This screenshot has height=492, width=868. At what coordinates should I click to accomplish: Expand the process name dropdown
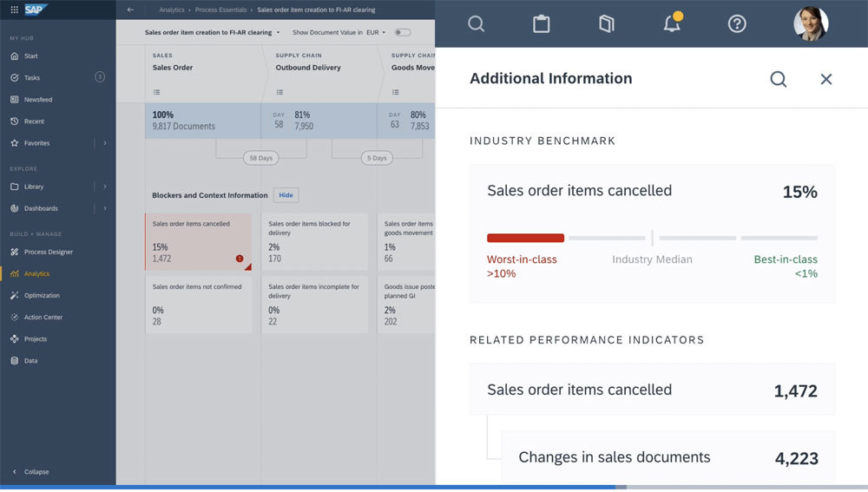(278, 33)
